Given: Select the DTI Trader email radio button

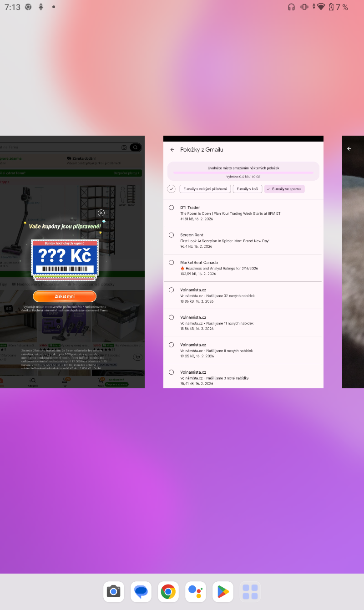Looking at the screenshot, I should (x=171, y=208).
